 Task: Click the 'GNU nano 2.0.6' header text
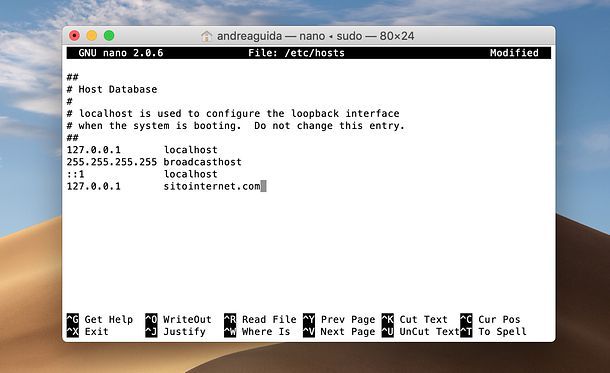click(121, 53)
